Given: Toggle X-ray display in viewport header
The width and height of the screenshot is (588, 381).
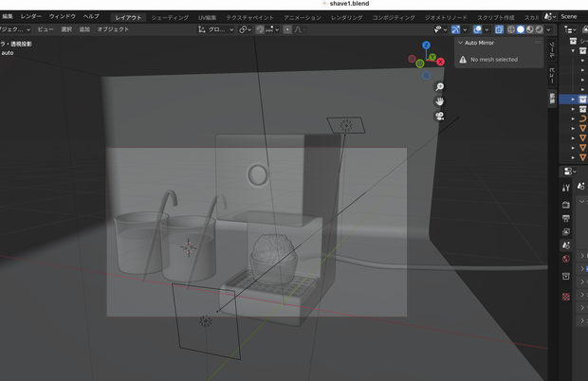Looking at the screenshot, I should [x=499, y=29].
